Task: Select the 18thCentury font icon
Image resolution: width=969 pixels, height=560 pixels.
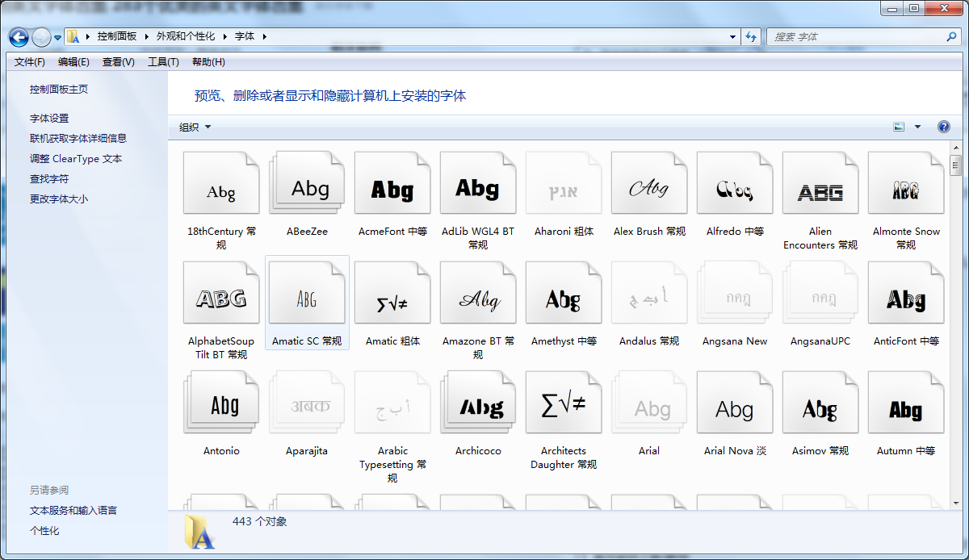Action: pyautogui.click(x=221, y=183)
